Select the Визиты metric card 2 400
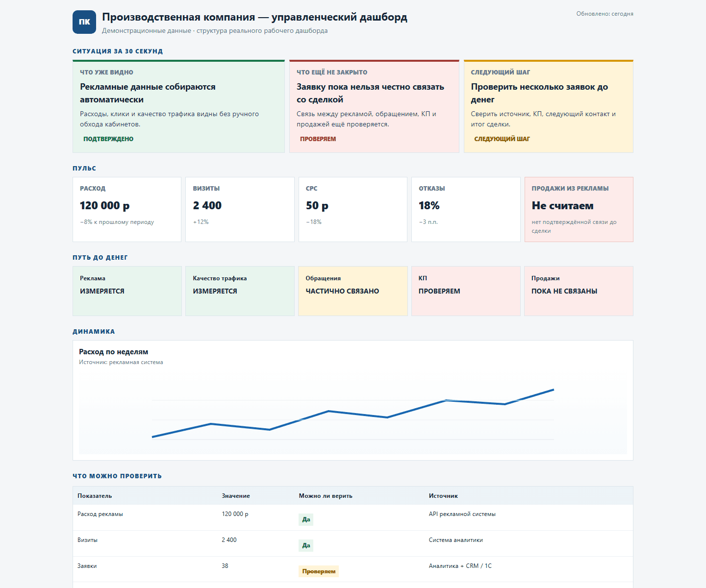This screenshot has width=706, height=588. coord(240,209)
